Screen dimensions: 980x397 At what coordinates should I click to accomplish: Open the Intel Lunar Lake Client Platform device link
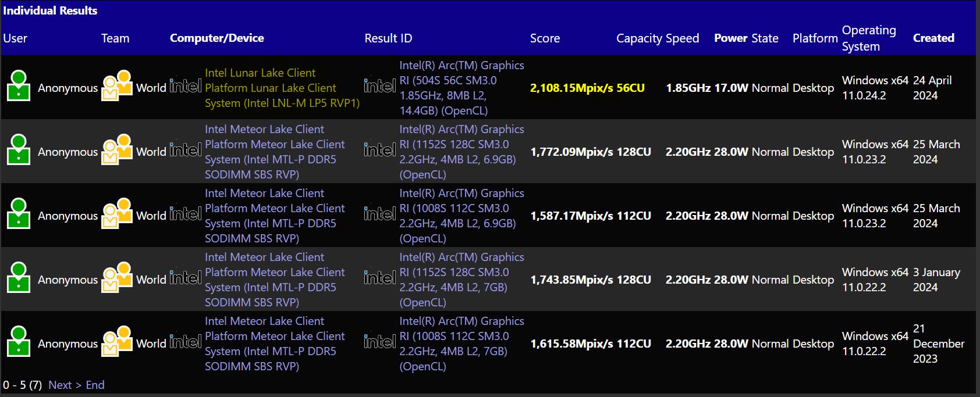coord(282,88)
